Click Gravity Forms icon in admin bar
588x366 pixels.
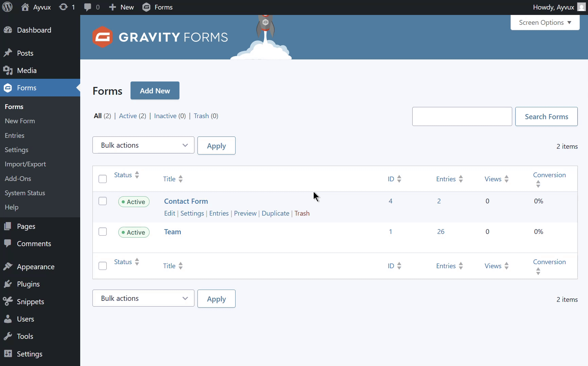146,7
